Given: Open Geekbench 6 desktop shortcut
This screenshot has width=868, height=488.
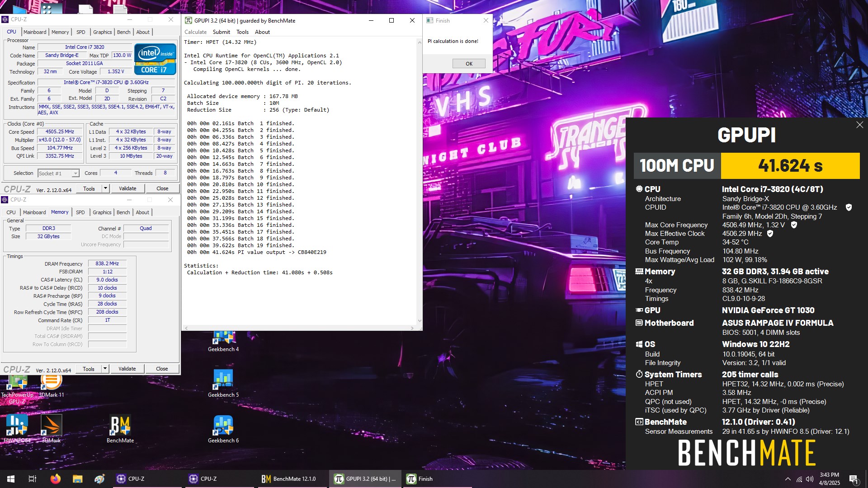Looking at the screenshot, I should click(223, 429).
